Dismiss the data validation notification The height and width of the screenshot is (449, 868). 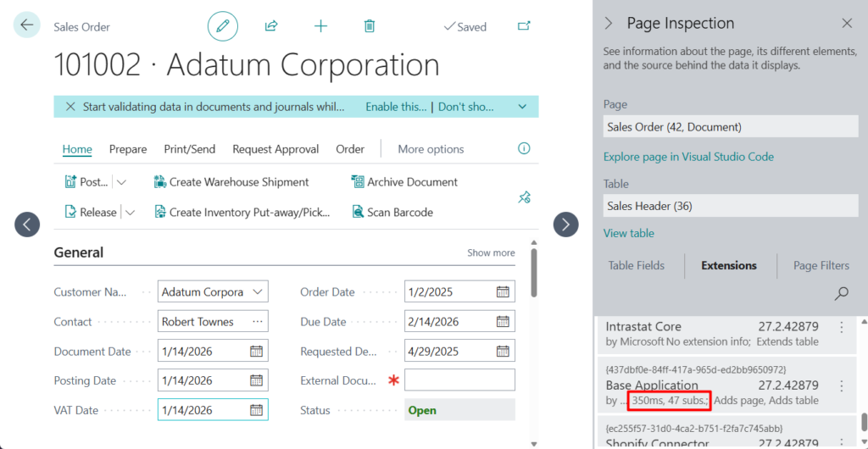click(69, 107)
